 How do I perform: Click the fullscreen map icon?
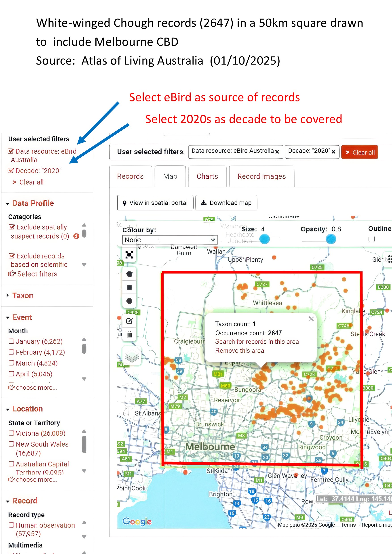(129, 255)
